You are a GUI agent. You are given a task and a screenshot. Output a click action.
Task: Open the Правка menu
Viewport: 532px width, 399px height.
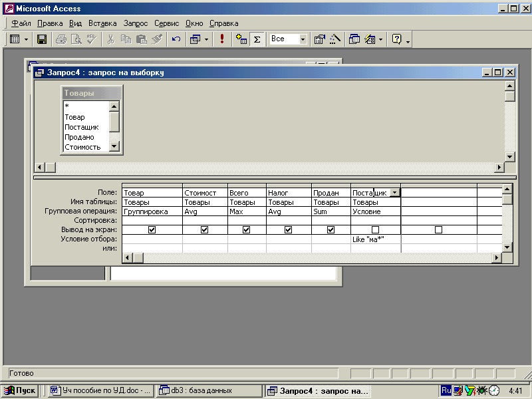(x=50, y=23)
